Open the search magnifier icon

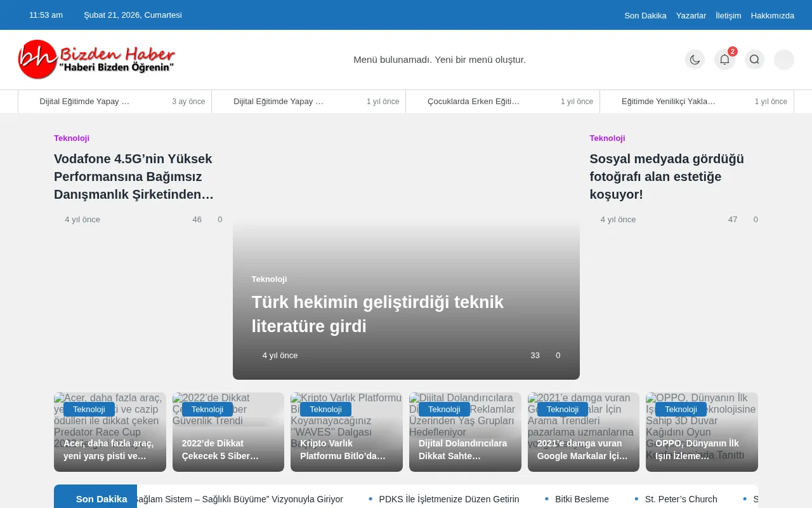[x=754, y=59]
